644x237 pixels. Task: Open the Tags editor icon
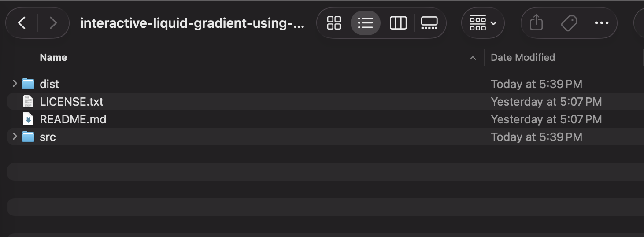coord(569,23)
